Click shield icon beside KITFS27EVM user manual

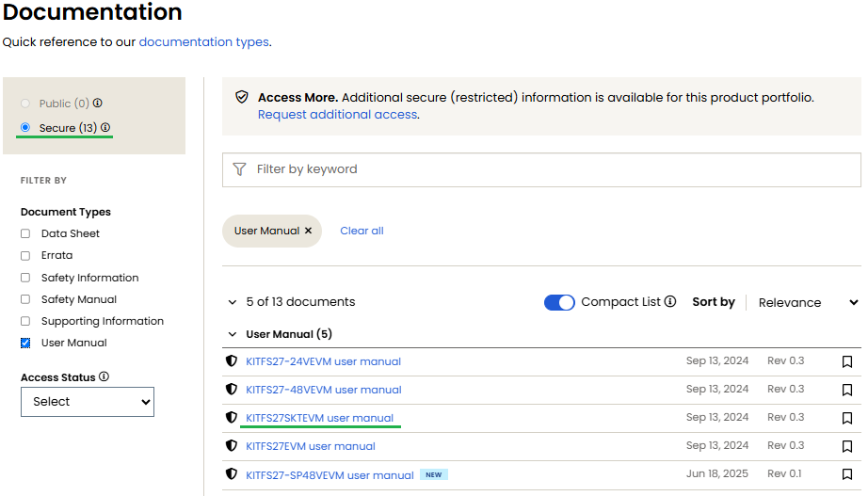(x=232, y=445)
